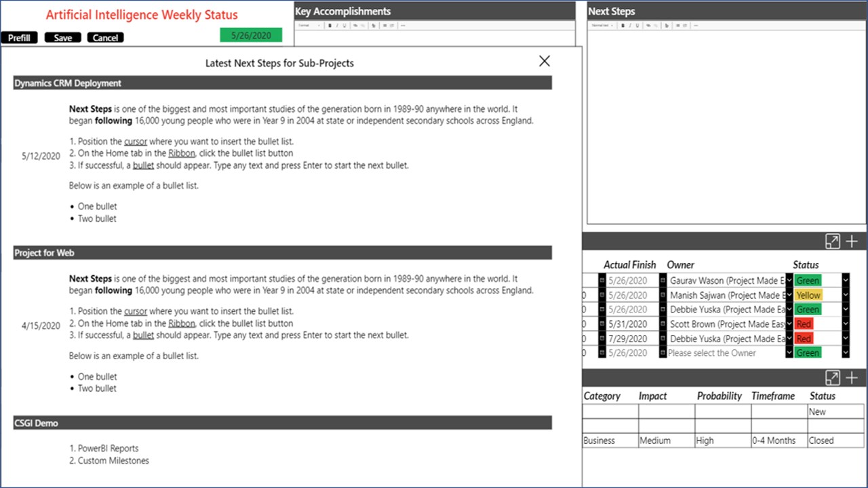Viewport: 868px width, 488px height.
Task: Click the Closed status cell
Action: tap(835, 441)
